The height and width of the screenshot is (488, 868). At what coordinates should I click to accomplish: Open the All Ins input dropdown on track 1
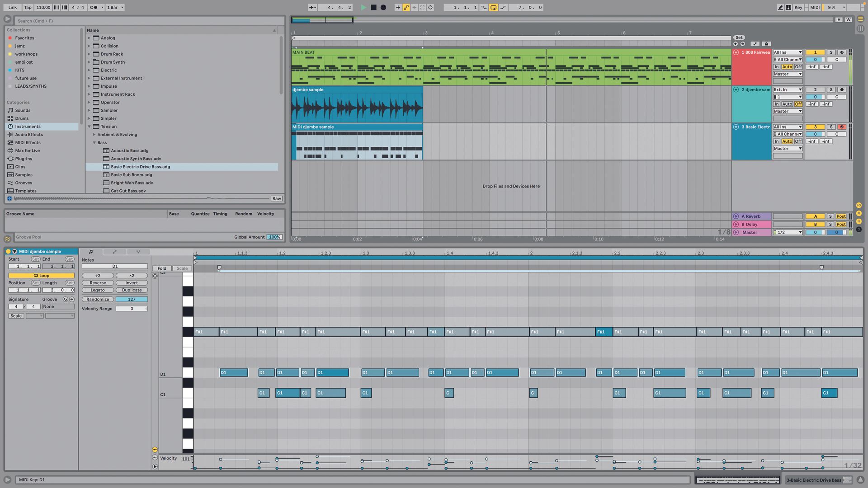[x=788, y=52]
